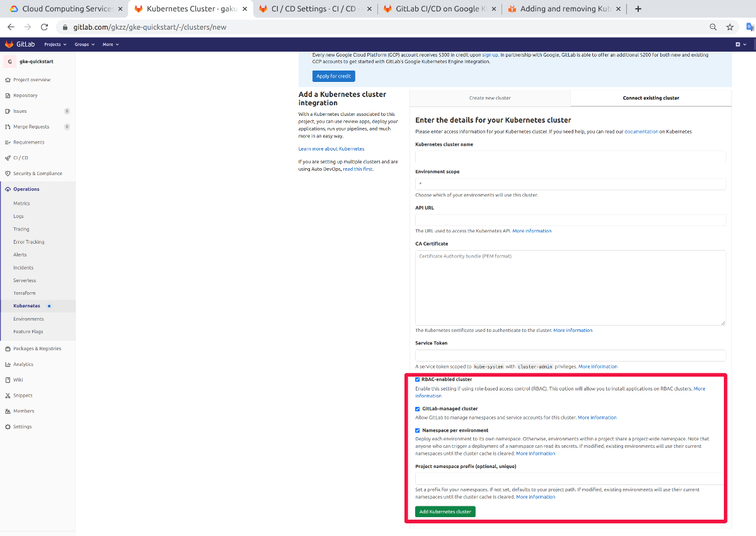
Task: Click the API URL input field
Action: pos(571,220)
